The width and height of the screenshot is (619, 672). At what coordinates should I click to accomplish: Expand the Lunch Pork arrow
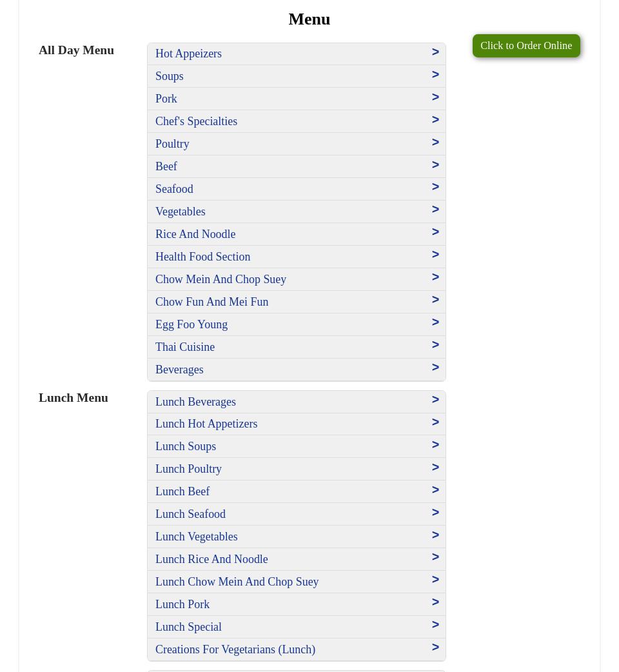coord(435,602)
